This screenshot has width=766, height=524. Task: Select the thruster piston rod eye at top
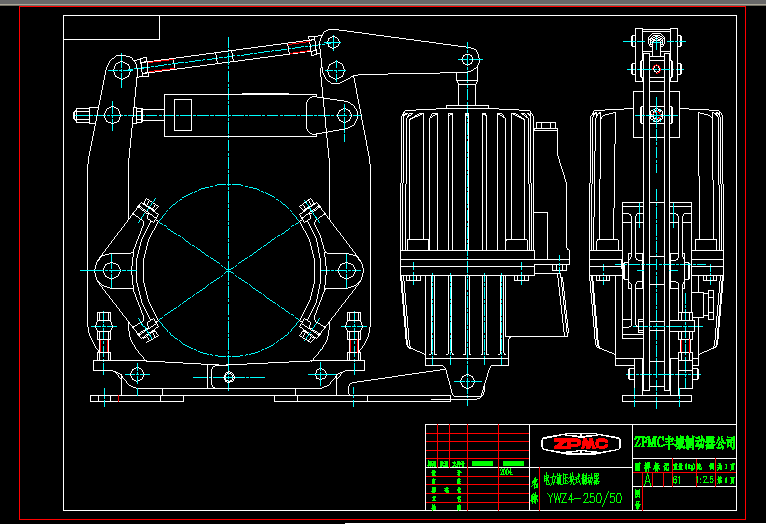[x=468, y=61]
